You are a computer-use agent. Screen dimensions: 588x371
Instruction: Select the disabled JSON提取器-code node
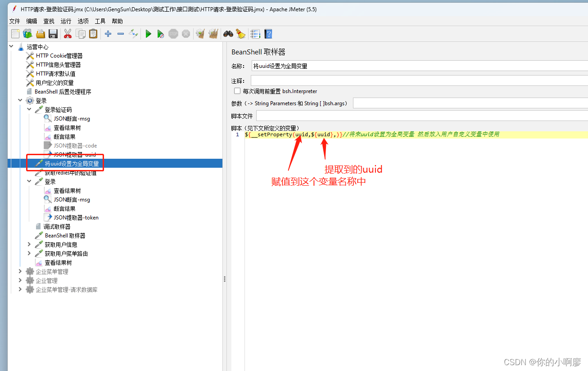tap(75, 146)
